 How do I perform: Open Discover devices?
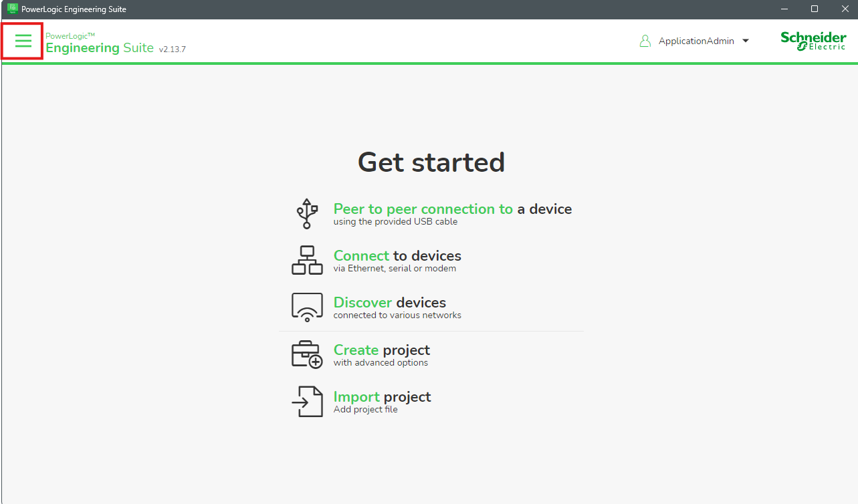coord(390,303)
